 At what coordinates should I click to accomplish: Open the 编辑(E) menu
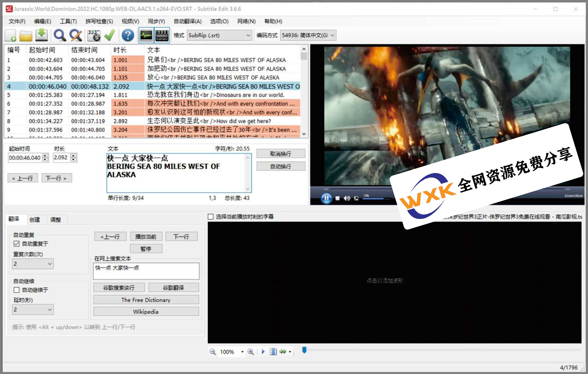[43, 21]
